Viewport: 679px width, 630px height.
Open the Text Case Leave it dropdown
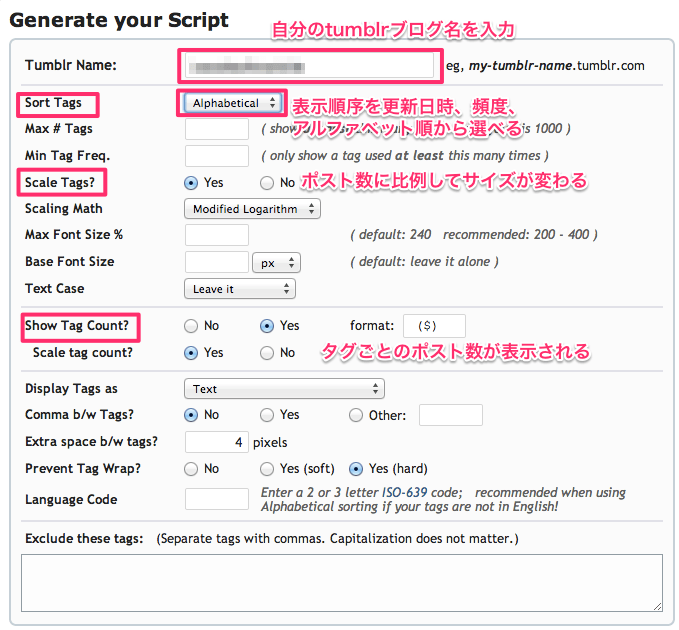pos(240,289)
